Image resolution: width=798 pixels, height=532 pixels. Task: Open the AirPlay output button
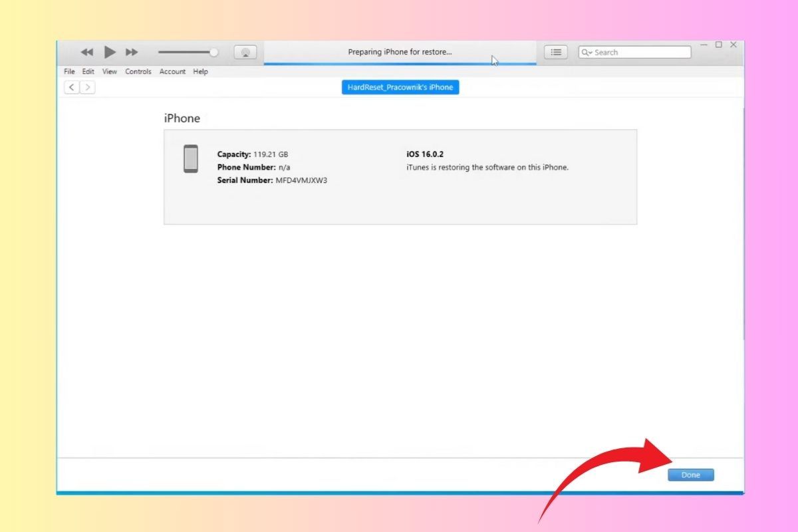245,52
